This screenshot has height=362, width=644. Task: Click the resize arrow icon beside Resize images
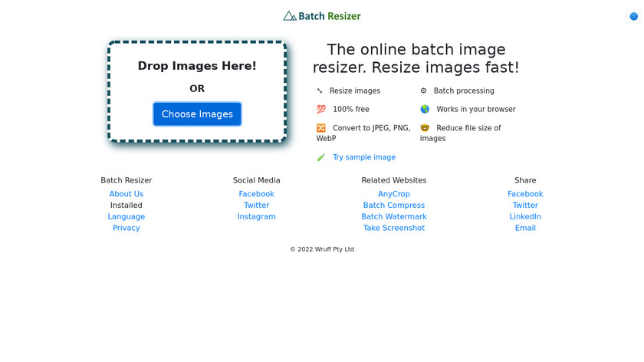(320, 90)
